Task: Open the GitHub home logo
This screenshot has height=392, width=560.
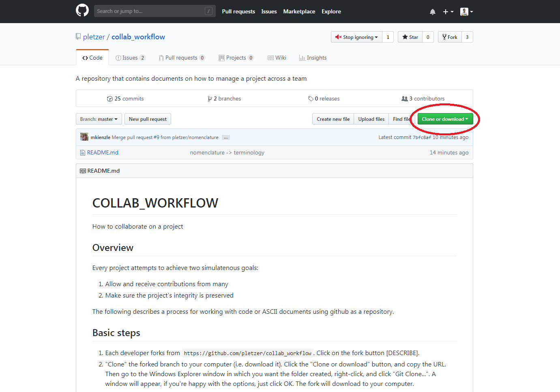Action: (x=82, y=11)
